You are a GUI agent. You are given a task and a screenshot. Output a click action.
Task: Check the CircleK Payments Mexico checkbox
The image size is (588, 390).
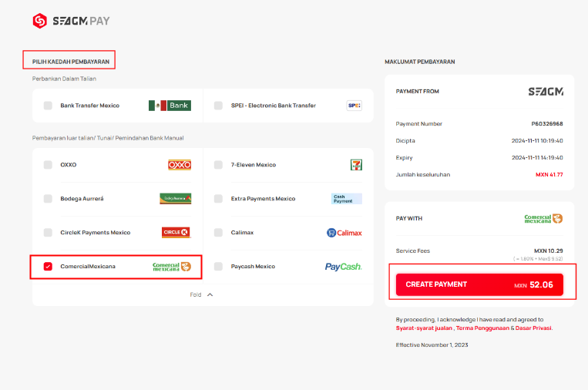click(48, 233)
